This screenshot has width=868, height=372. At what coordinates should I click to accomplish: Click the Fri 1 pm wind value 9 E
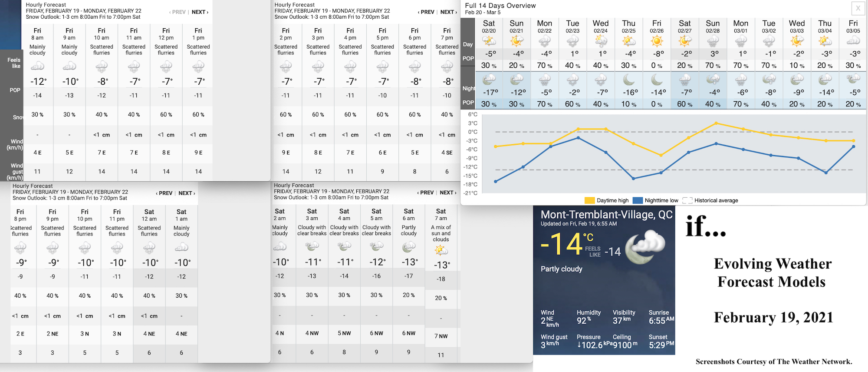pyautogui.click(x=198, y=153)
